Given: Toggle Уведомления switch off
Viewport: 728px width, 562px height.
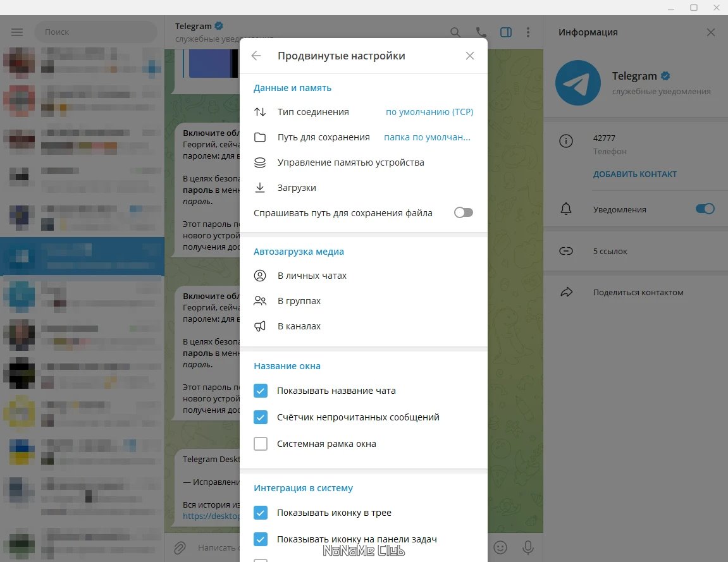Looking at the screenshot, I should [x=705, y=209].
